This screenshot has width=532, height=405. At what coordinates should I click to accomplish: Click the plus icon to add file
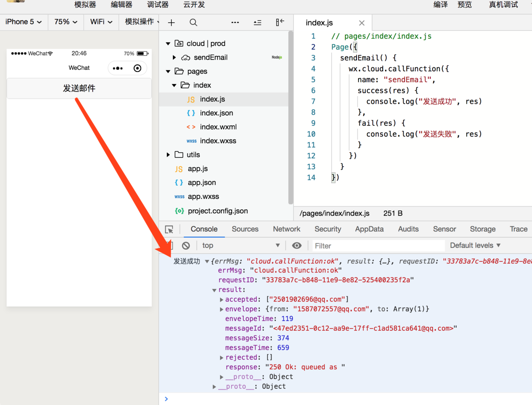171,23
